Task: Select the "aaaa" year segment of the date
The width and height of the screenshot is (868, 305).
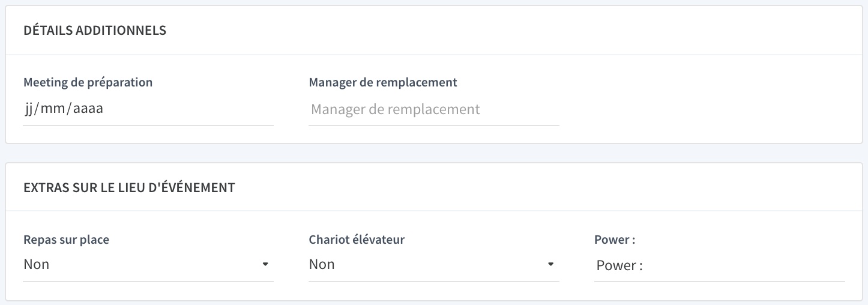Action: pyautogui.click(x=88, y=109)
